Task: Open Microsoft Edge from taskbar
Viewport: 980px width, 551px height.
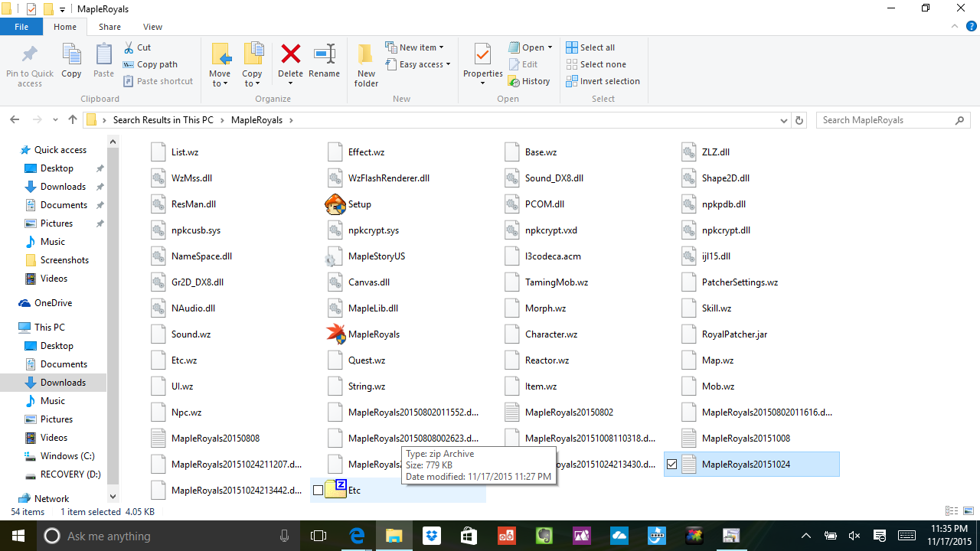Action: coord(357,536)
